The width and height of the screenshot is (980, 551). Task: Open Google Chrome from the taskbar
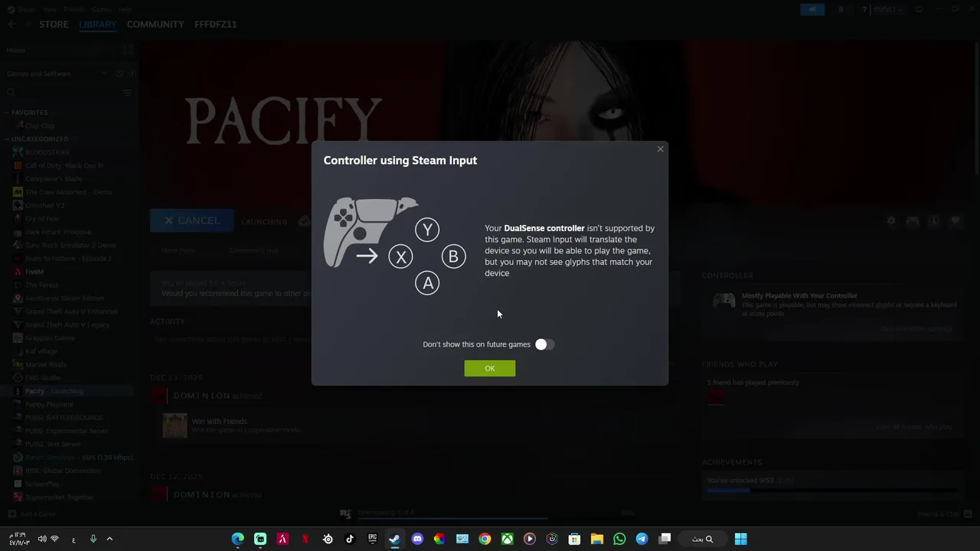[x=485, y=539]
